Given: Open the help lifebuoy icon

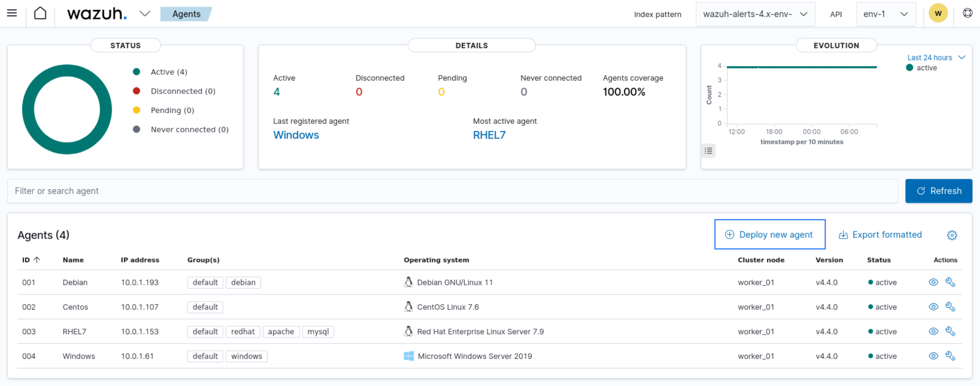Looking at the screenshot, I should (967, 13).
